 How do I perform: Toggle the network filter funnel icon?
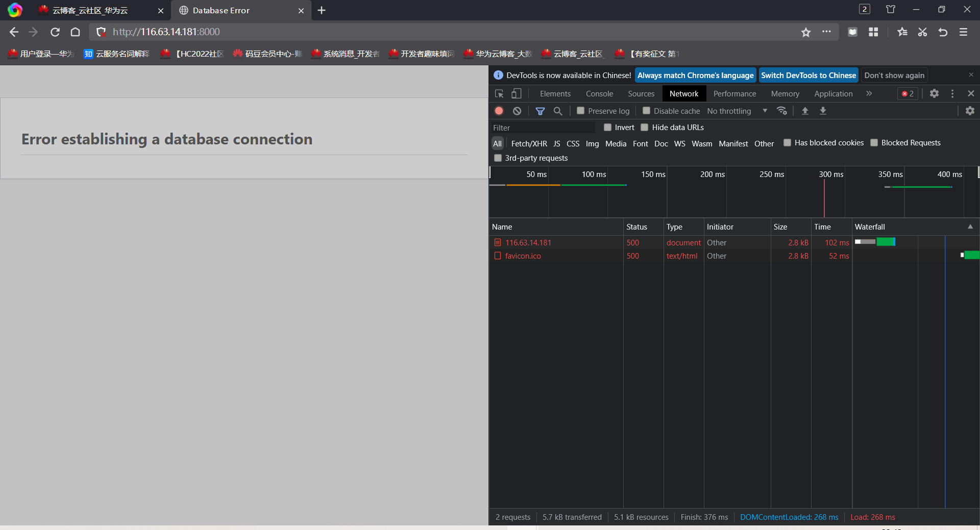click(x=540, y=111)
